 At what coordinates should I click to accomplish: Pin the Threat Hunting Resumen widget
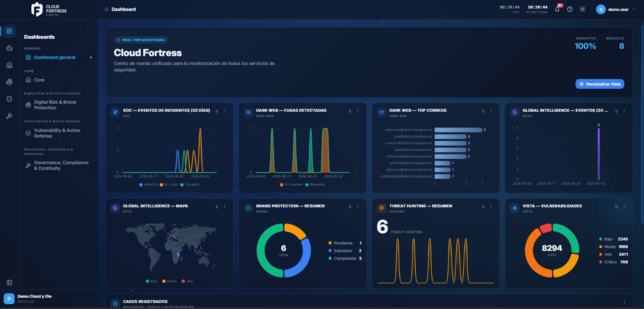[483, 207]
